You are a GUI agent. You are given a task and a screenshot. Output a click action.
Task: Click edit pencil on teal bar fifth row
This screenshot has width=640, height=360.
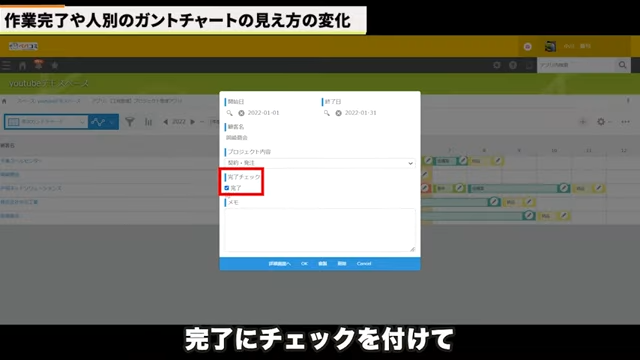pyautogui.click(x=529, y=215)
